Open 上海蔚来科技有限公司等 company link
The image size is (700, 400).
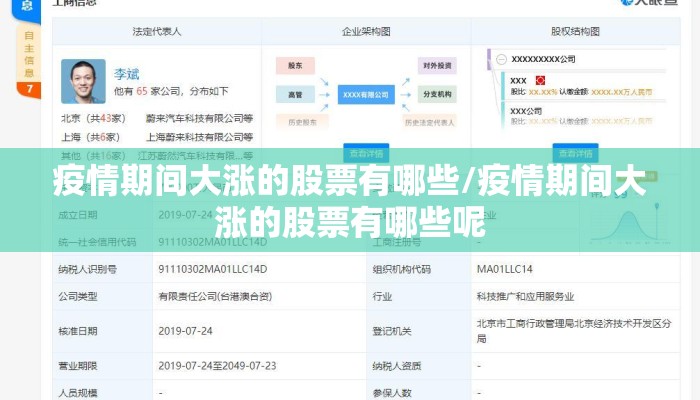coord(200,137)
